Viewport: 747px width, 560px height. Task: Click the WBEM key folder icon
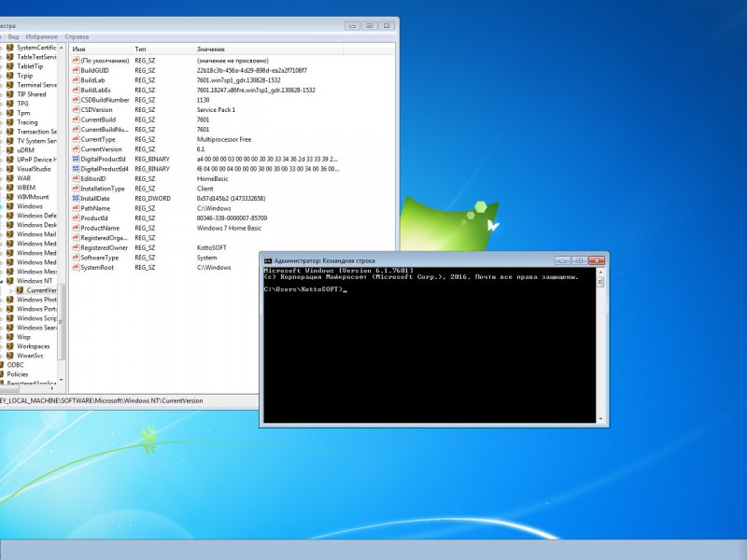pos(10,188)
